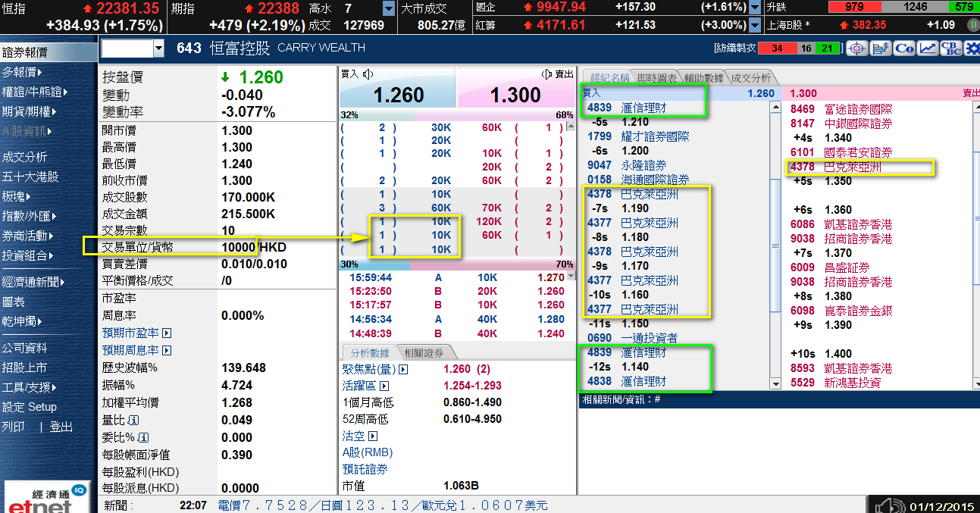Image resolution: width=980 pixels, height=513 pixels.
Task: Click 登出 logout link
Action: [61, 427]
